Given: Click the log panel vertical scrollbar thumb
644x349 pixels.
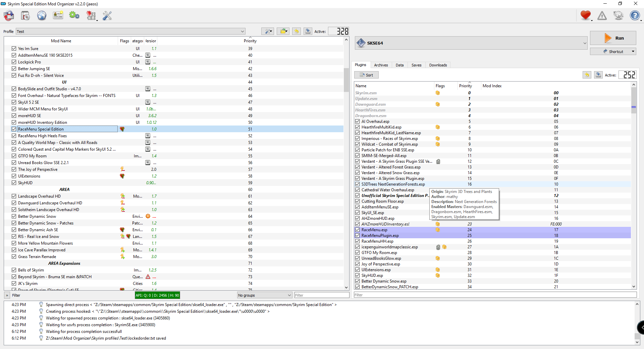Looking at the screenshot, I should 637,336.
